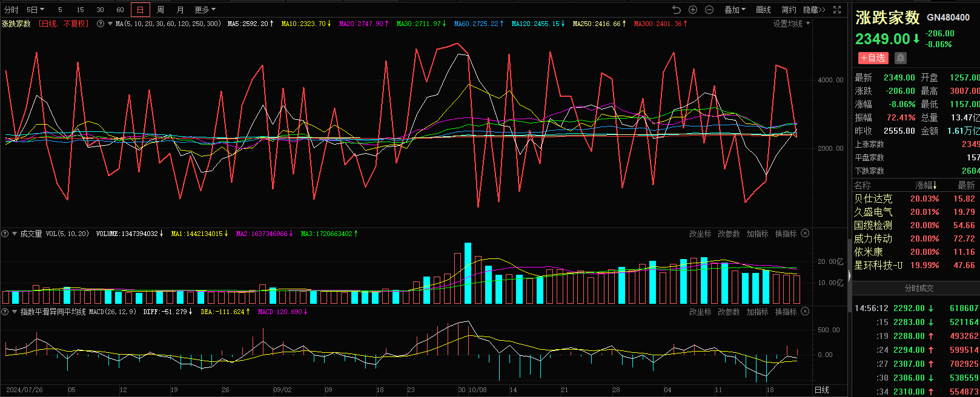
Task: Zoom out the chart with minus icon
Action: click(709, 10)
